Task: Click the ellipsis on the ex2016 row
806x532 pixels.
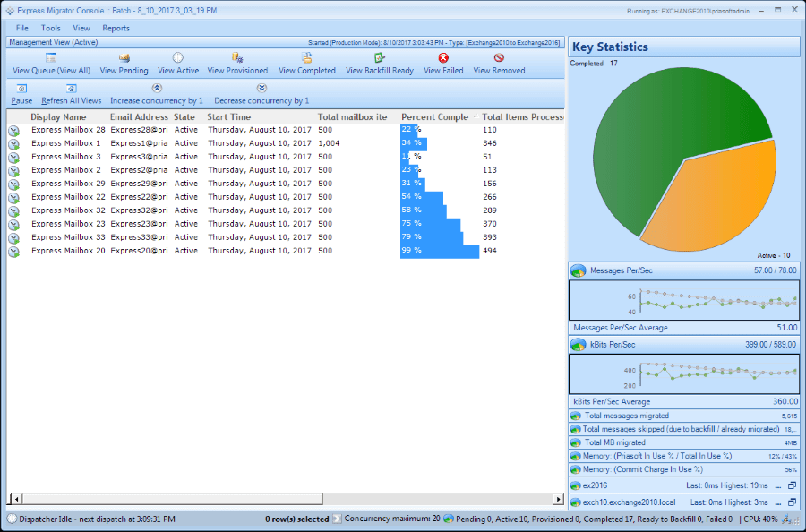Action: pyautogui.click(x=778, y=486)
